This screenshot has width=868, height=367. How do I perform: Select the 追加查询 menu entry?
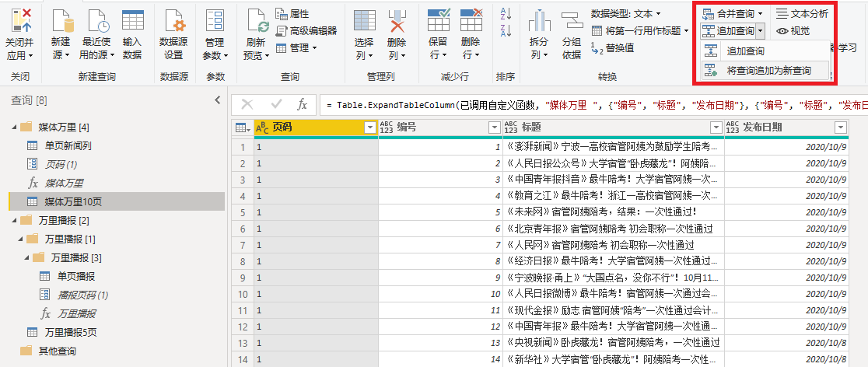744,51
